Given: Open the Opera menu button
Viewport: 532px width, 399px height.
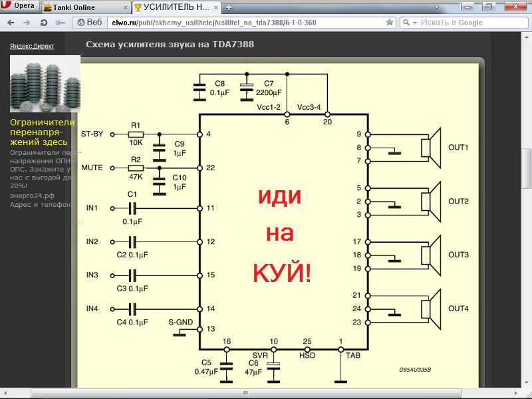Looking at the screenshot, I should pos(18,6).
